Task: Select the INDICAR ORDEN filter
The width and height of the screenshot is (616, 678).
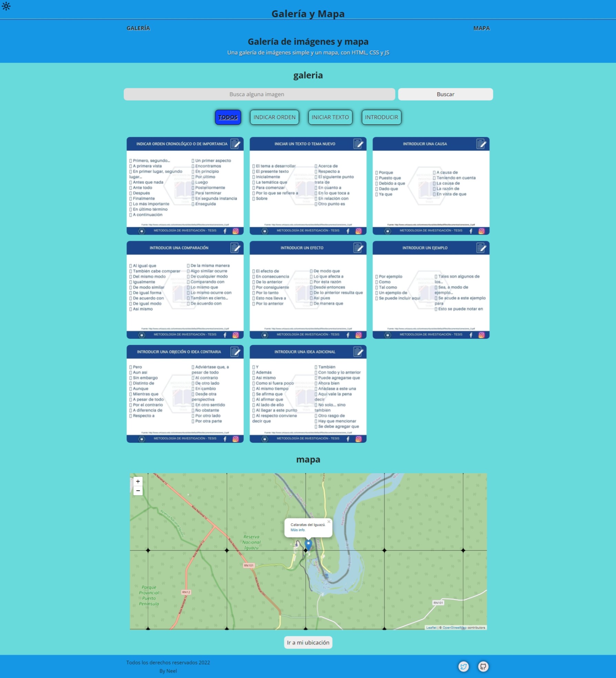Action: click(274, 117)
